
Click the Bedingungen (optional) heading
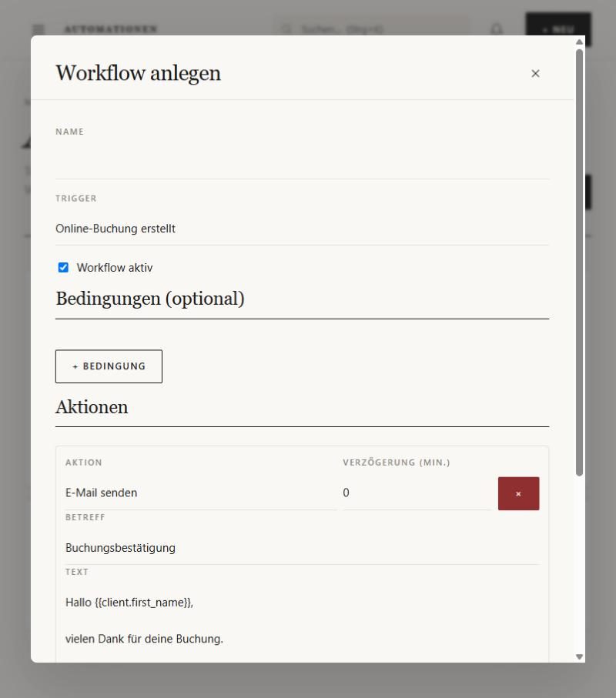point(150,299)
